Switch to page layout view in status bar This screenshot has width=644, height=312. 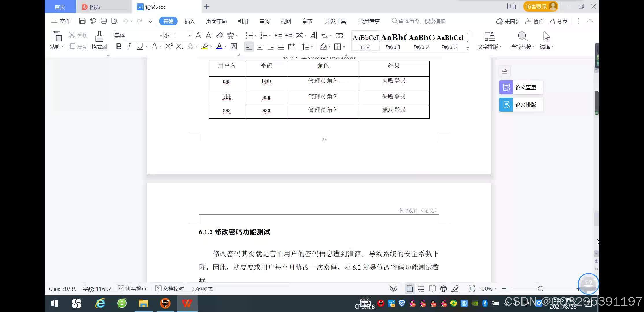tap(410, 289)
